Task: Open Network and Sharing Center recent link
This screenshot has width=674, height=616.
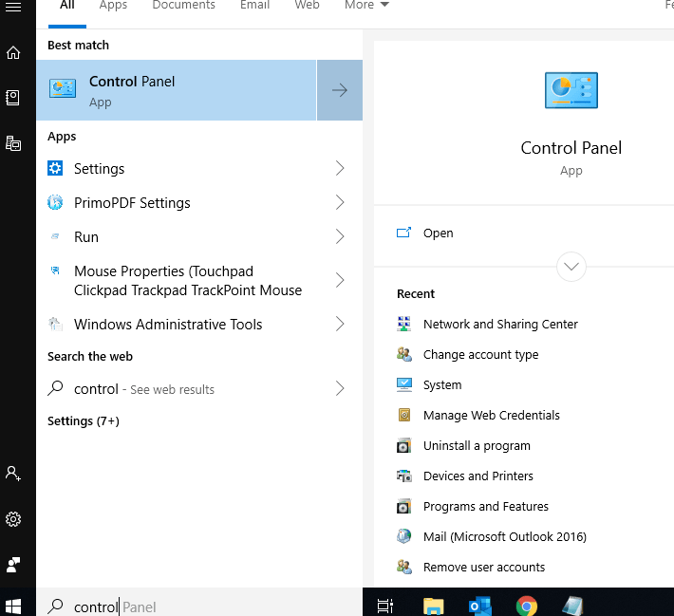Action: (500, 324)
